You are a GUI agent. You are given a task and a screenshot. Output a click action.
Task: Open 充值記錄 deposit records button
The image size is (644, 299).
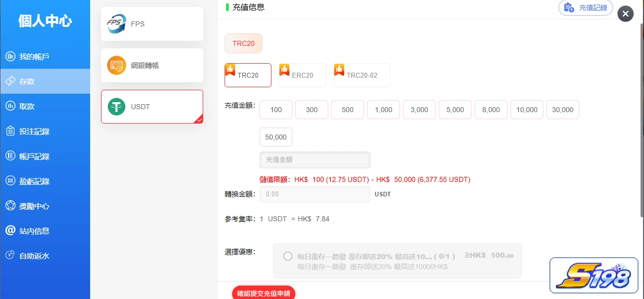click(586, 8)
